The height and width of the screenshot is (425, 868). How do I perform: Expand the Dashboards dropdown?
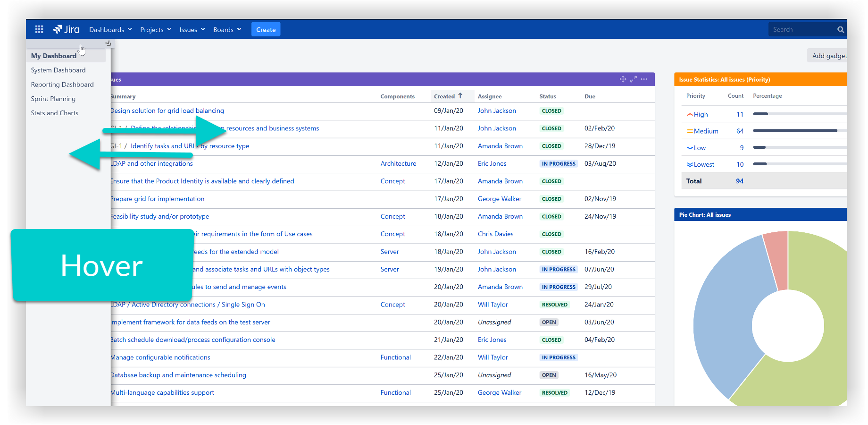point(110,30)
